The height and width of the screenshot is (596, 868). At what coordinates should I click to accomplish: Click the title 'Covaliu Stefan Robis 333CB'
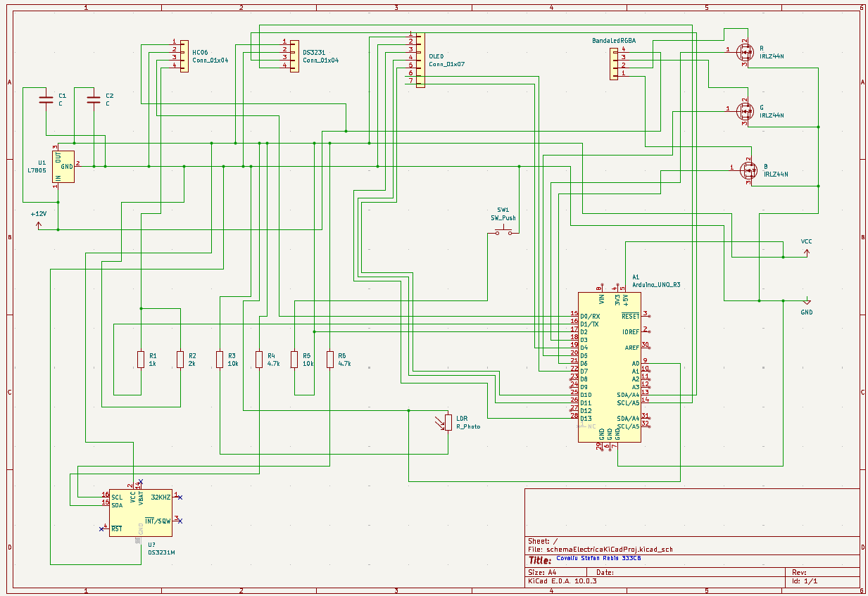point(598,559)
